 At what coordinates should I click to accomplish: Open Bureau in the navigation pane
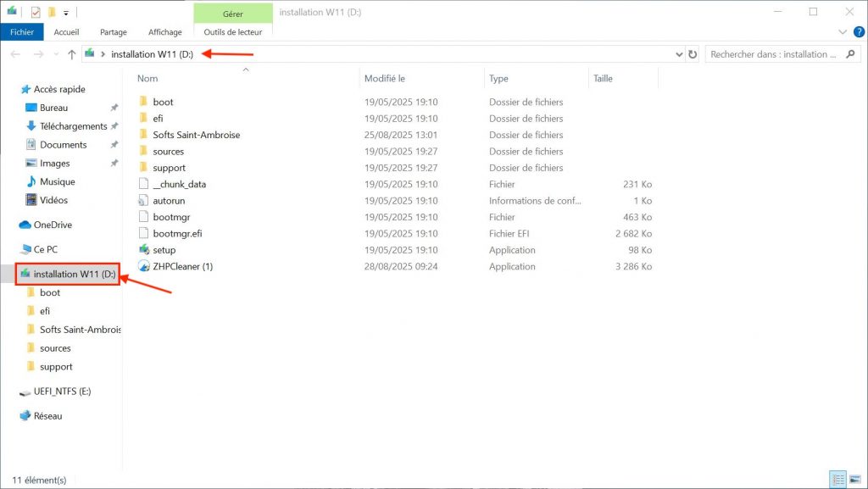(x=53, y=108)
